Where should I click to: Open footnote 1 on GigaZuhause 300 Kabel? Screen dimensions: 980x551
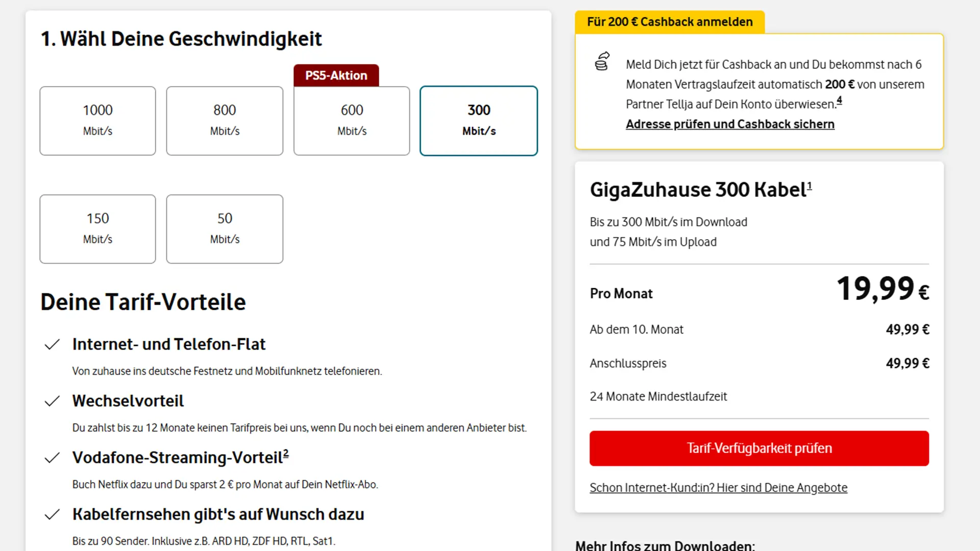coord(810,185)
